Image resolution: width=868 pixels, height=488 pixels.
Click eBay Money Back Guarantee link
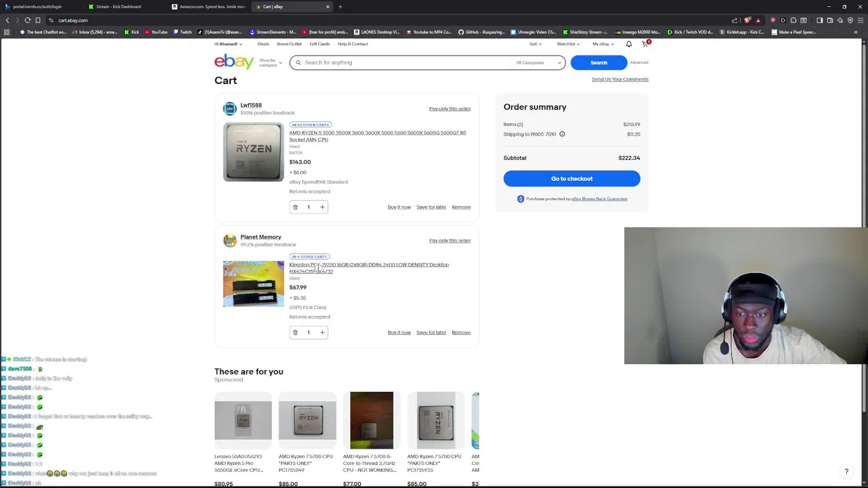click(599, 199)
